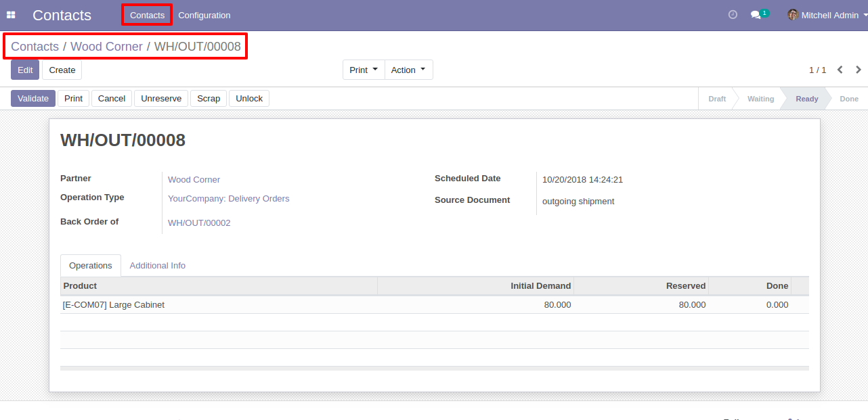Image resolution: width=868 pixels, height=420 pixels.
Task: Validate the delivery order
Action: 33,99
